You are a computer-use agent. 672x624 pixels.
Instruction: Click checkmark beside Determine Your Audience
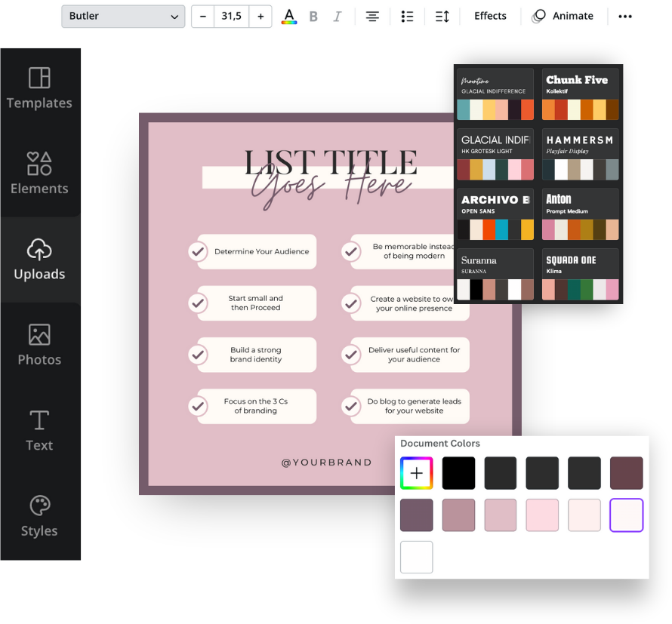point(198,251)
